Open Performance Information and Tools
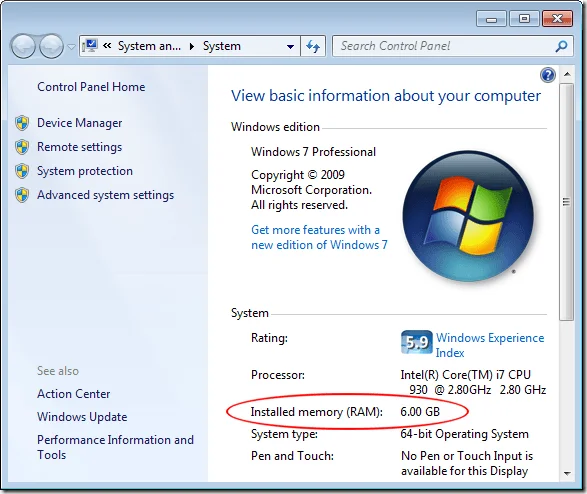The width and height of the screenshot is (587, 494). tap(115, 447)
